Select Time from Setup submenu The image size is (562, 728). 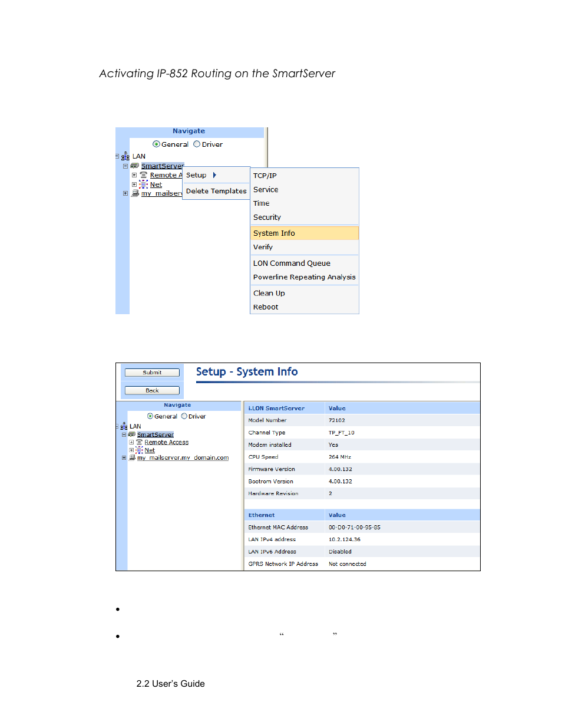pyautogui.click(x=305, y=203)
